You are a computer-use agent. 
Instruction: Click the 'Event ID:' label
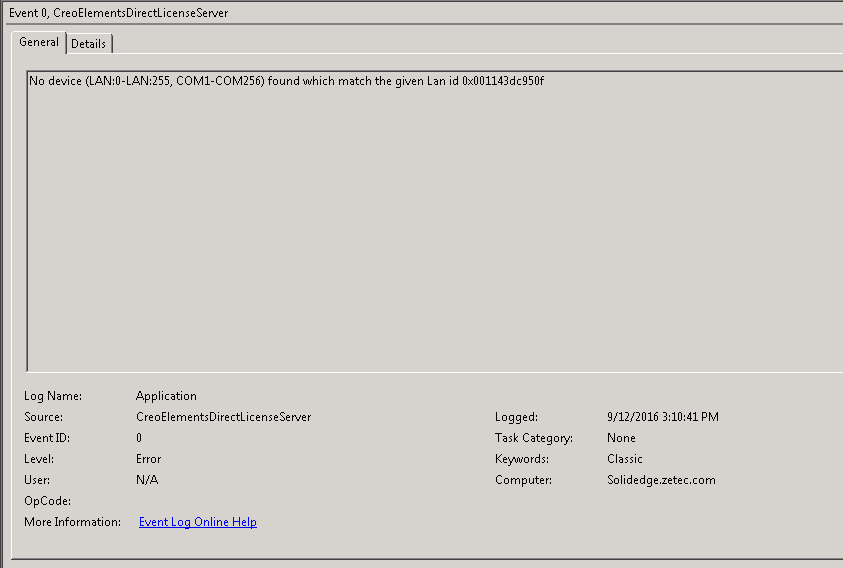(x=47, y=438)
